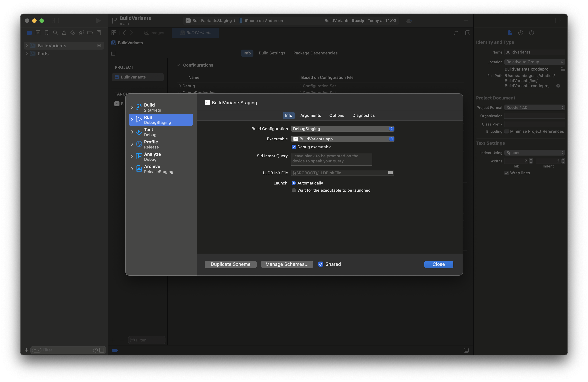The height and width of the screenshot is (382, 588).
Task: Toggle the navigator sidebar icon
Action: [55, 20]
